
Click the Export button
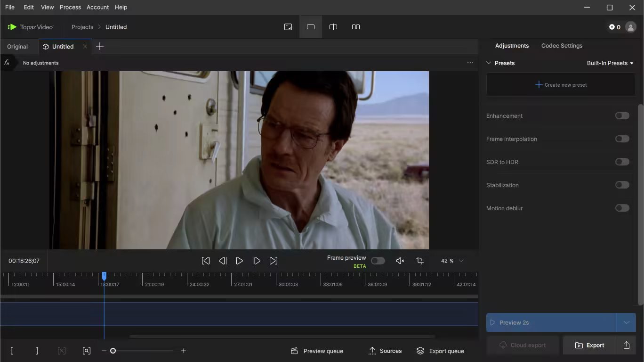(x=589, y=345)
